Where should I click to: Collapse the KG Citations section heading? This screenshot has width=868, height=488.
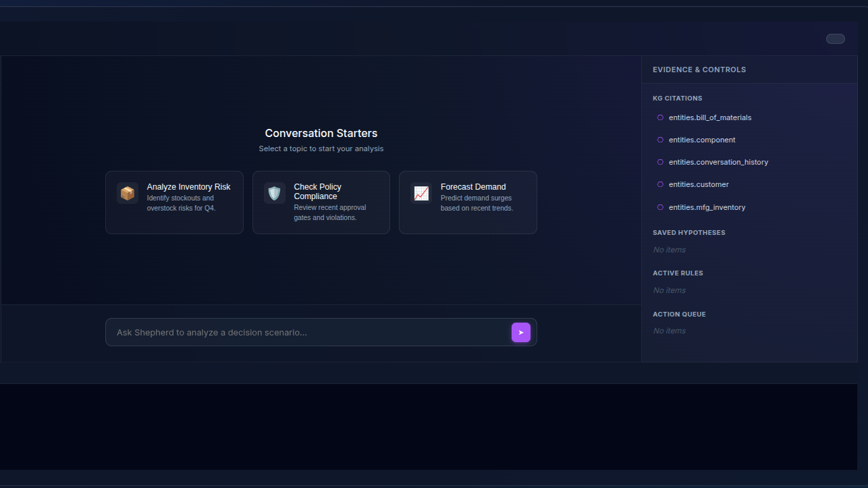677,98
